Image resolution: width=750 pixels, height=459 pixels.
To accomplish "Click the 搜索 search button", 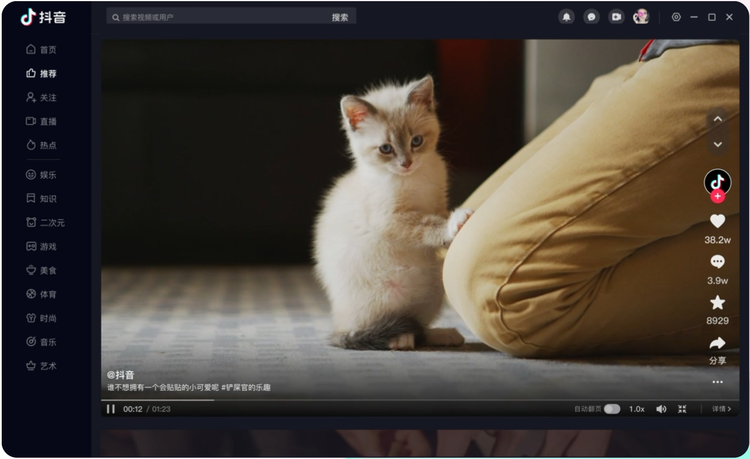I will point(340,17).
